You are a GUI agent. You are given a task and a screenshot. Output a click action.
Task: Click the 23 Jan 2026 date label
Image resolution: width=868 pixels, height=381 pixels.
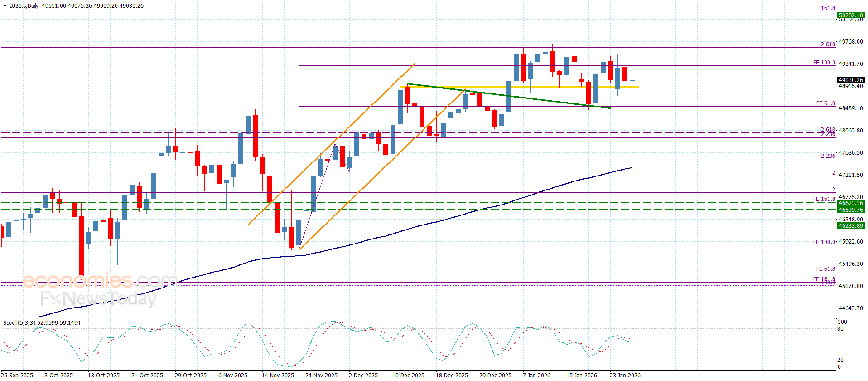point(625,375)
